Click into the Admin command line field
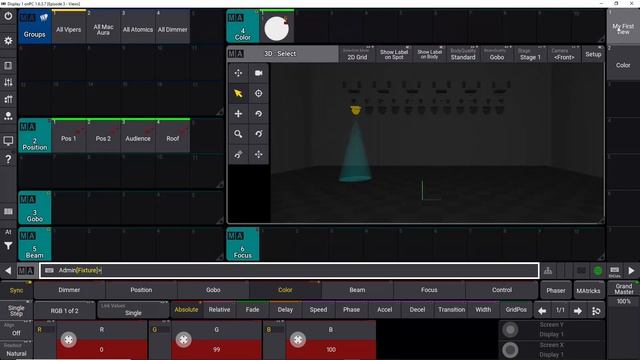640x360 pixels. (289, 271)
